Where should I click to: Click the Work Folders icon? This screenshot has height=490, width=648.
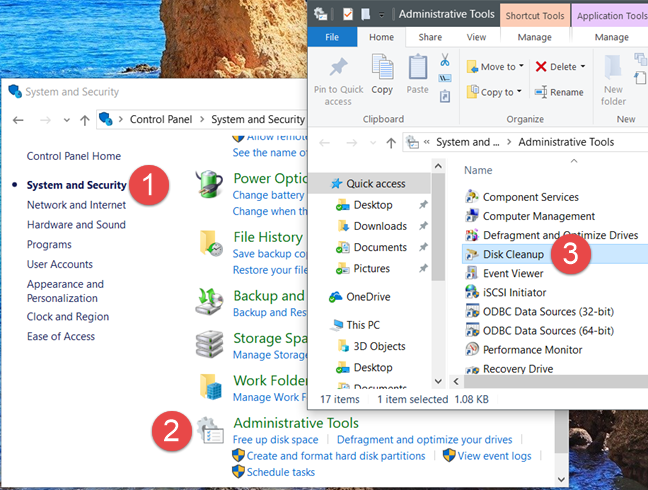click(211, 387)
